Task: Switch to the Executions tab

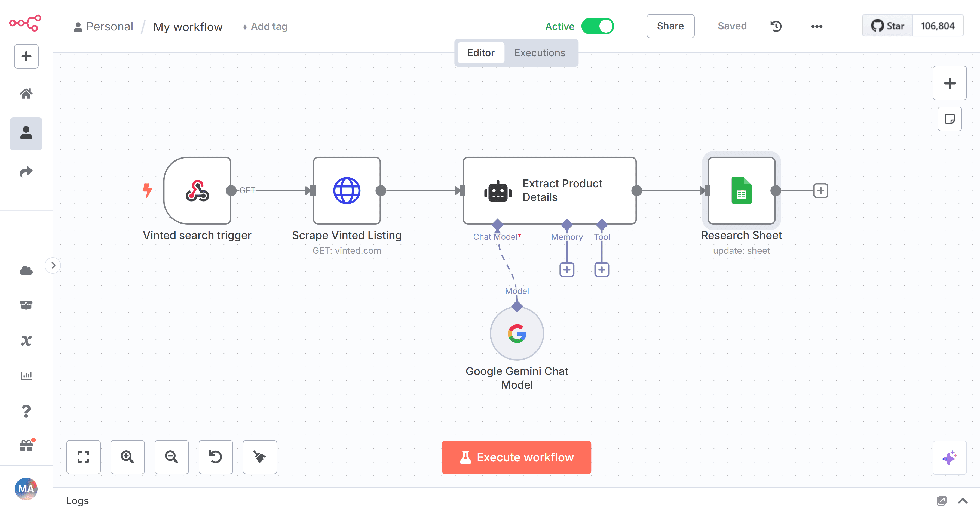Action: (540, 53)
